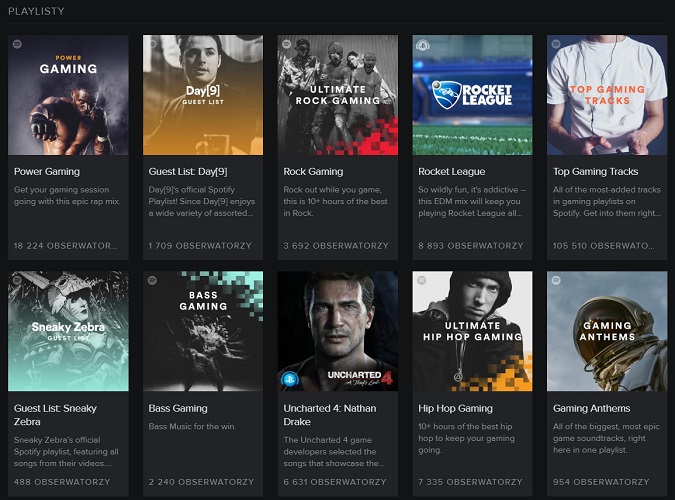The image size is (675, 500).
Task: Click 'So wildly fun, it's addictive' description
Action: coord(472,201)
